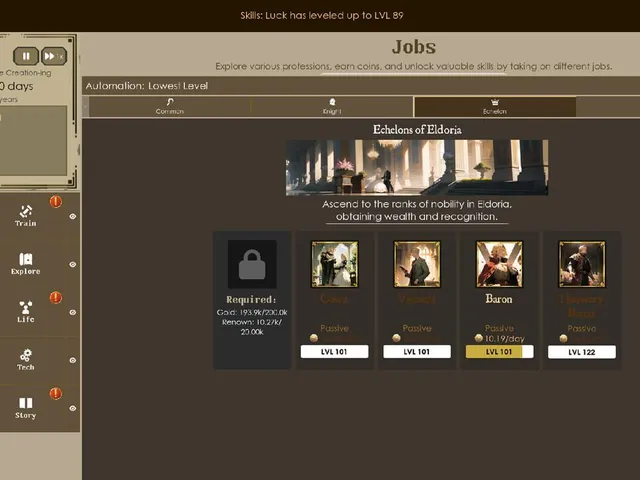This screenshot has height=480, width=640.
Task: Click the Eldoria palace banner image
Action: [417, 167]
